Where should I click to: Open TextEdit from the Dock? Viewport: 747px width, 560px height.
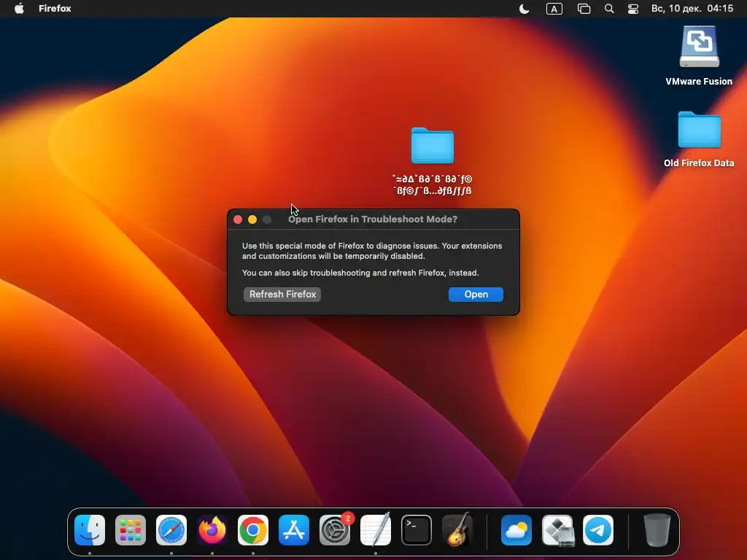tap(376, 530)
